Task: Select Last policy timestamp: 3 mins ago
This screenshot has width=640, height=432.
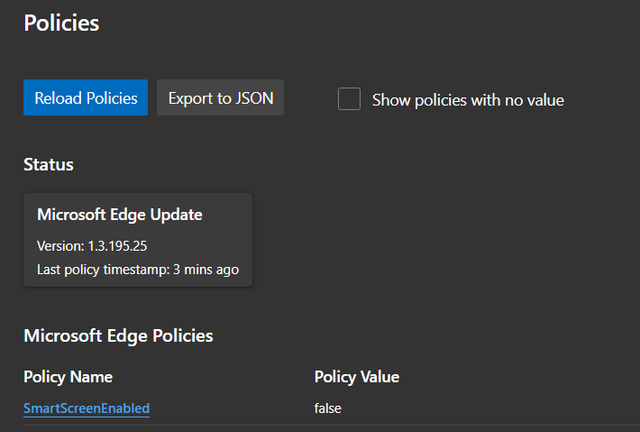Action: coord(138,270)
